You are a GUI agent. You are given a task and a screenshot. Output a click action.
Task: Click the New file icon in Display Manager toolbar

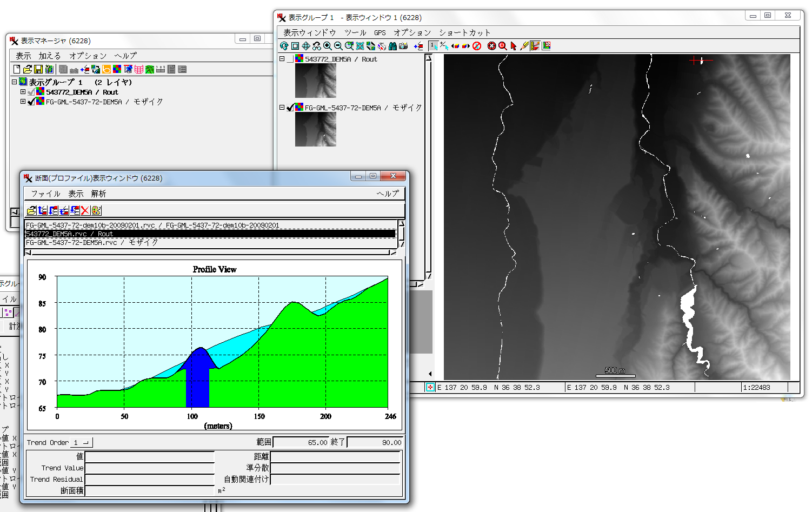[x=17, y=69]
